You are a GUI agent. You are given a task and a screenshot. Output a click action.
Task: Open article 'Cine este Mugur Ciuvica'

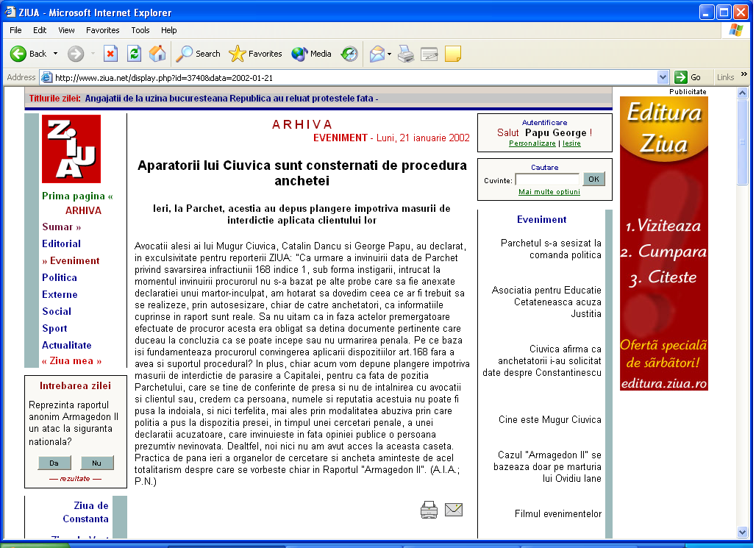click(549, 420)
